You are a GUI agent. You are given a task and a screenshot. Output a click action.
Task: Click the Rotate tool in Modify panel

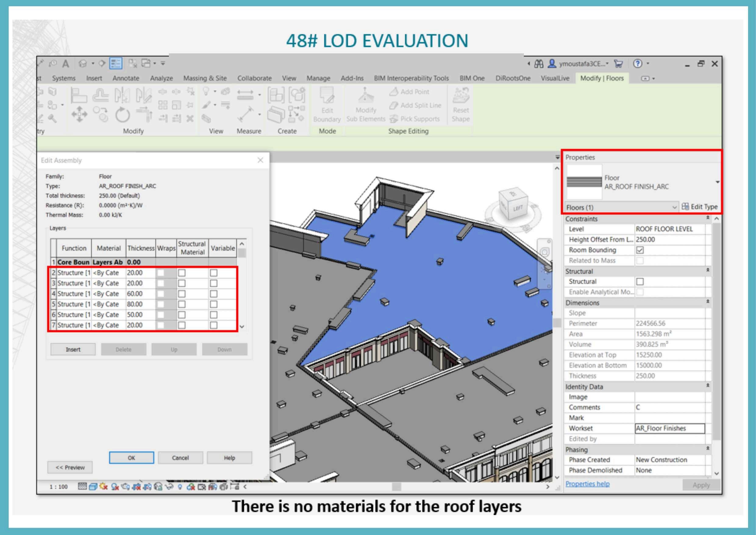(122, 115)
